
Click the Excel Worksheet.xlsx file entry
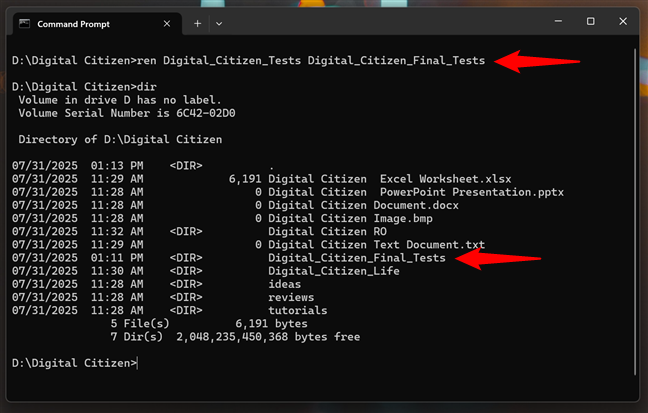(415, 179)
